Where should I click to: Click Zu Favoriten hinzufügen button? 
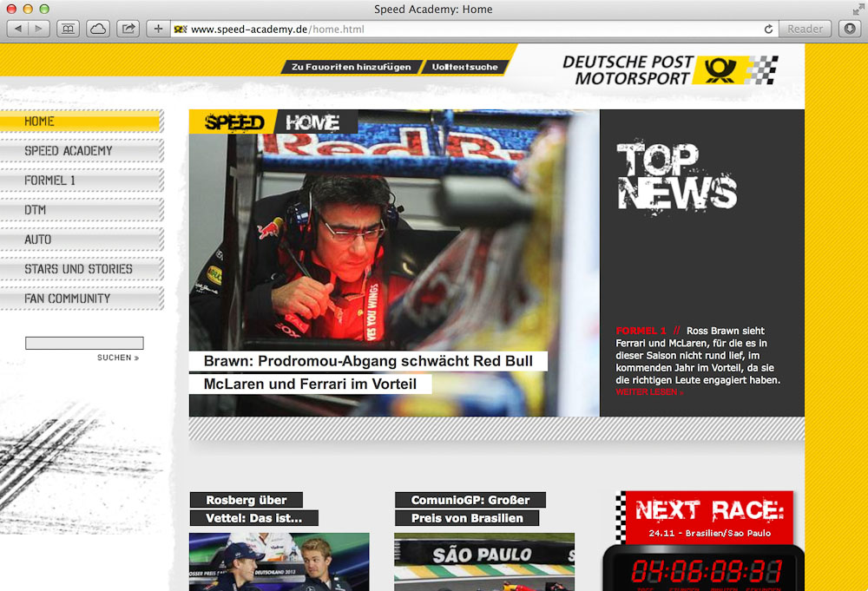352,67
